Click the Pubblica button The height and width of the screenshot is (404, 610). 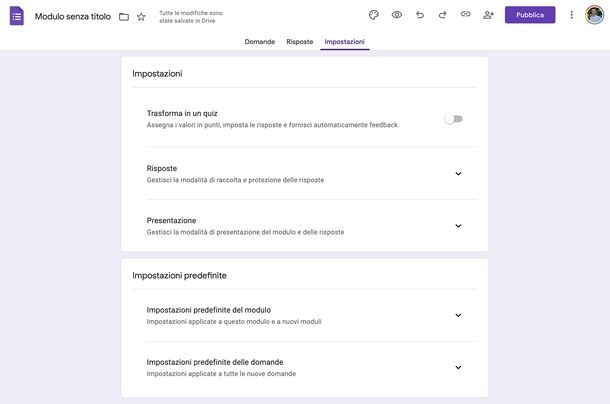pos(530,15)
